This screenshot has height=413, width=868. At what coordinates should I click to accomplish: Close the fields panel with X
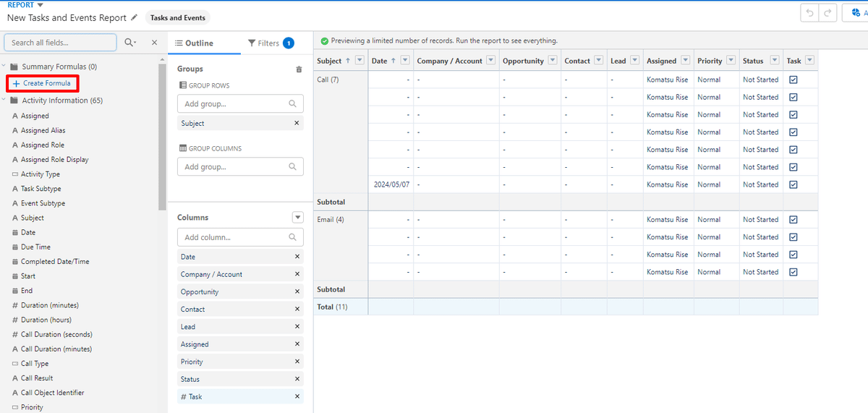[x=154, y=43]
